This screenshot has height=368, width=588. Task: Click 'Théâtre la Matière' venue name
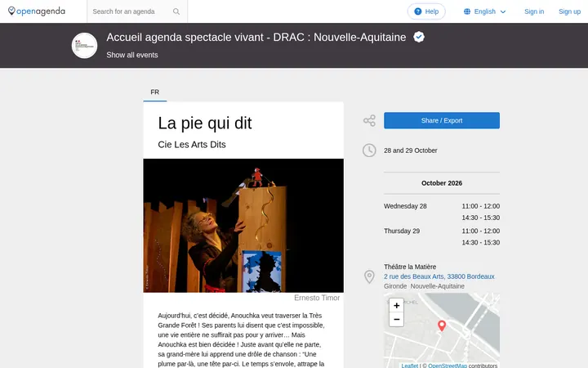click(410, 267)
